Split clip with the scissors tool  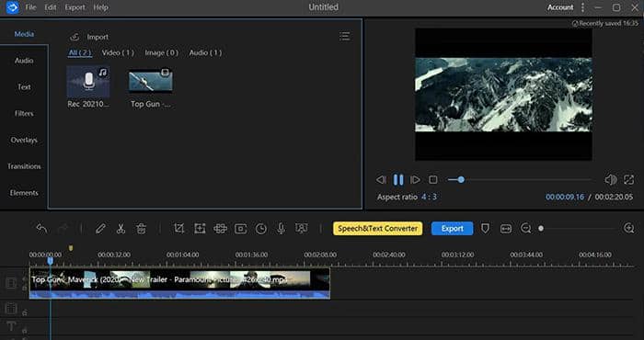121,229
